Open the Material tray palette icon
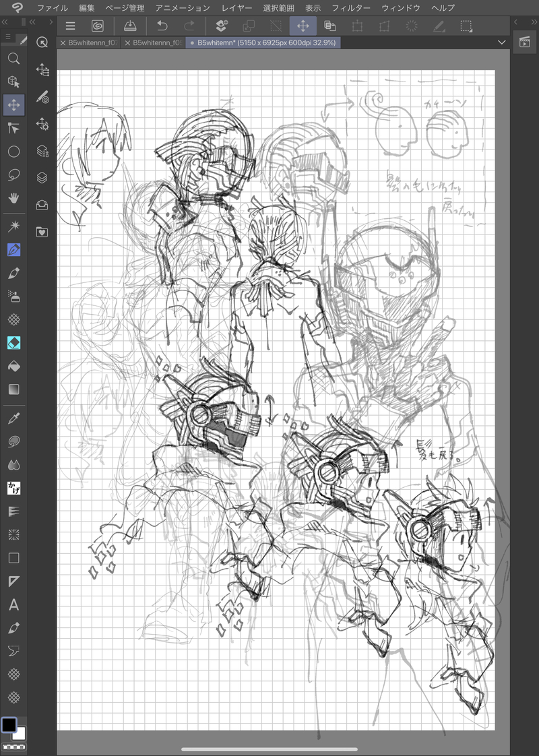Screen dimensions: 539x756 42,205
